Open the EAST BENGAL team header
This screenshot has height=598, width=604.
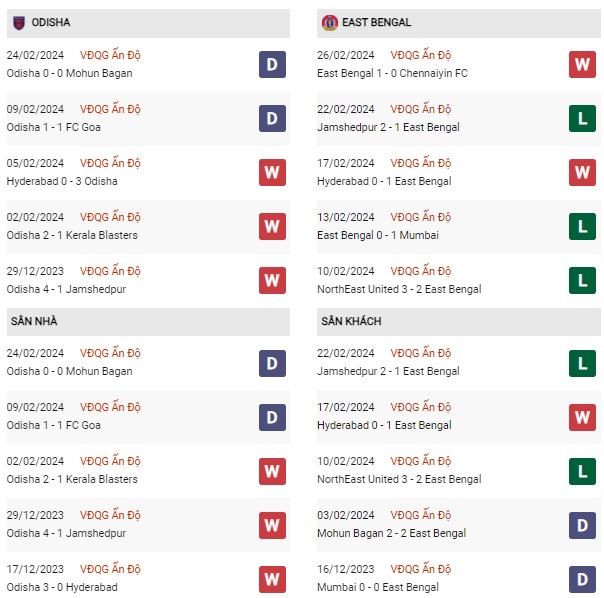click(458, 23)
